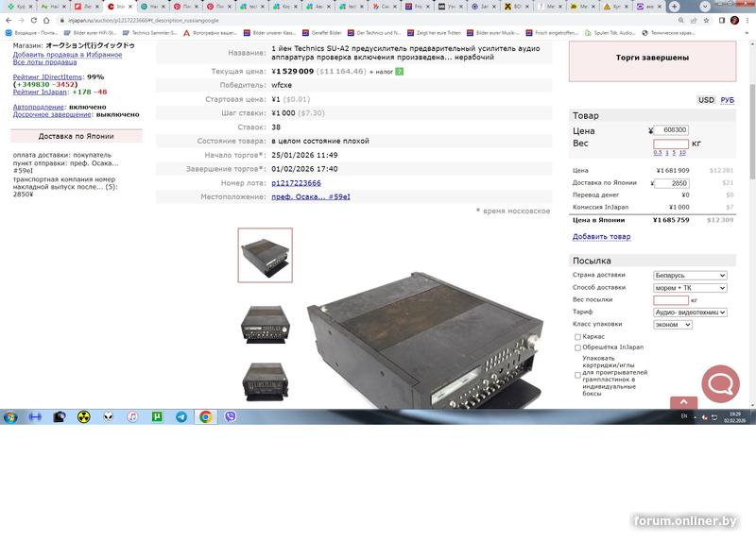Open the Рейтинг InJapan link
This screenshot has width=756, height=541.
pyautogui.click(x=40, y=92)
